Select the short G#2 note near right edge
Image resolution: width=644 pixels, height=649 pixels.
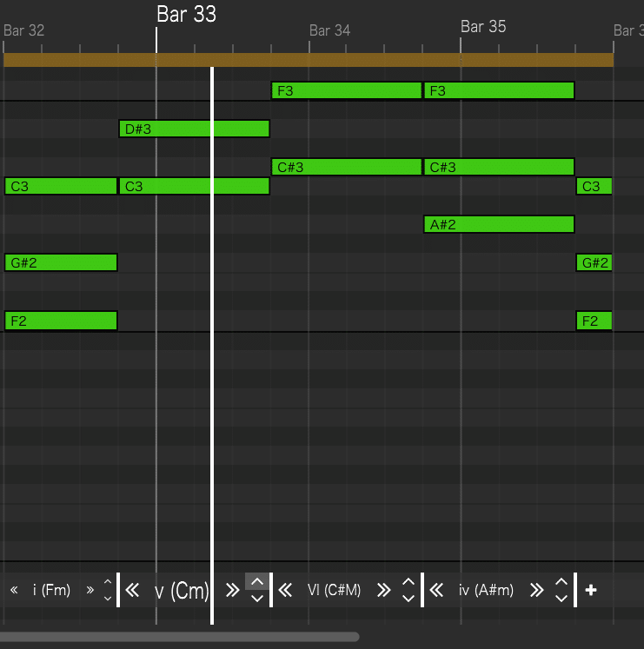[594, 262]
